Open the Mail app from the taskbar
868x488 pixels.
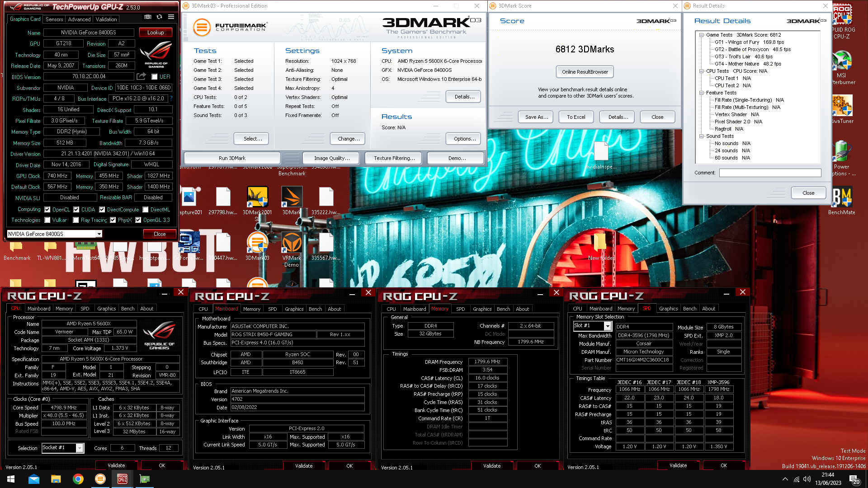[x=34, y=479]
